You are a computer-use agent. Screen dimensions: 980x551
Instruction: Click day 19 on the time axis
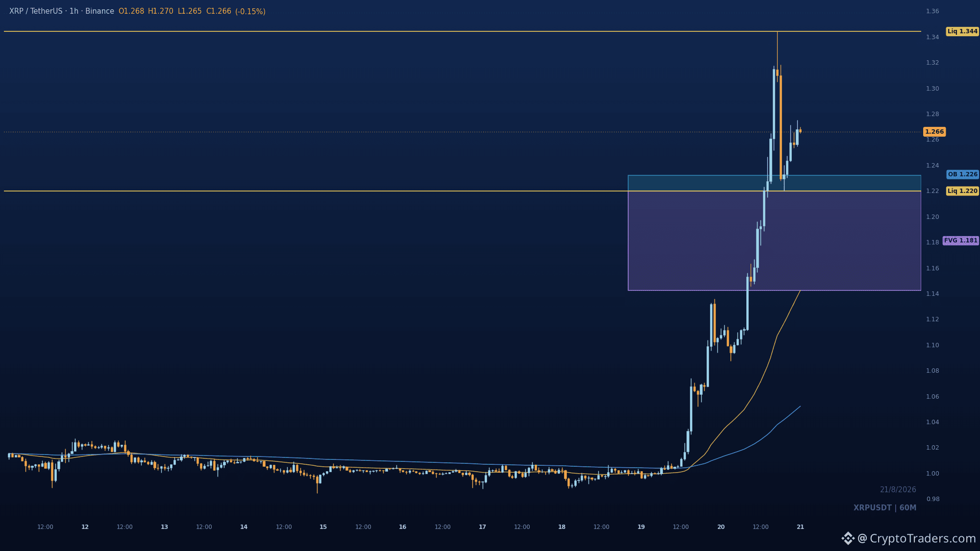click(x=641, y=527)
